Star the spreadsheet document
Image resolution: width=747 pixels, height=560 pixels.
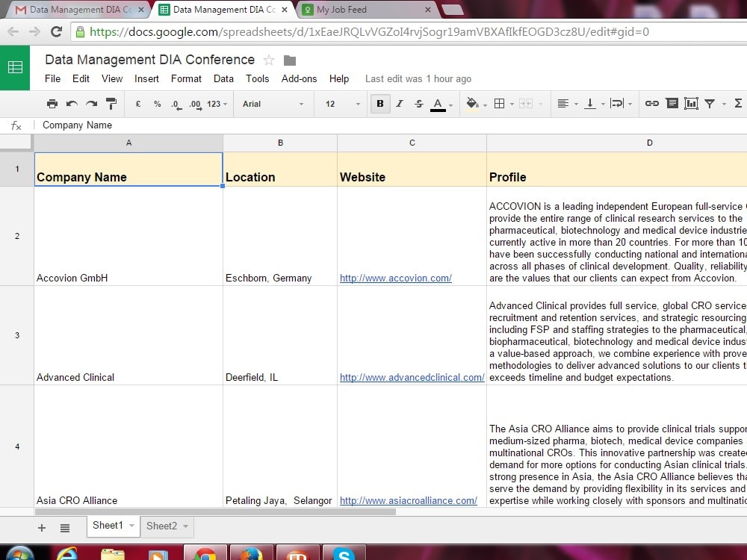[x=269, y=60]
